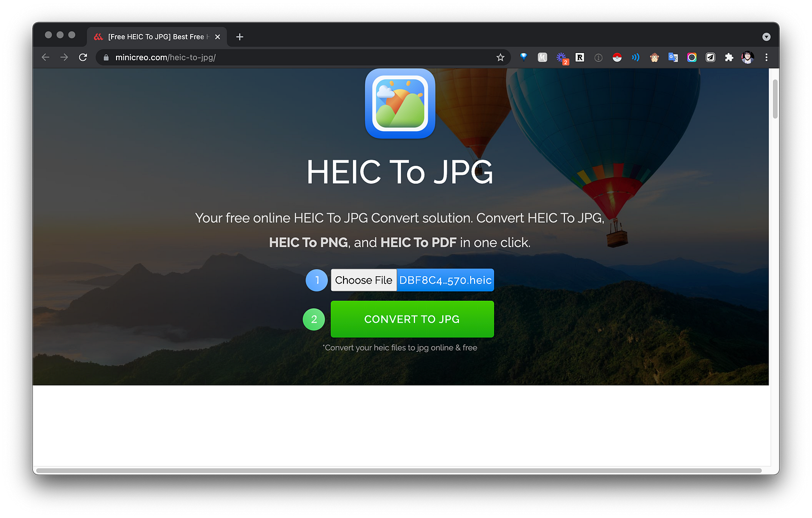Open the Pokeball extension

(617, 57)
